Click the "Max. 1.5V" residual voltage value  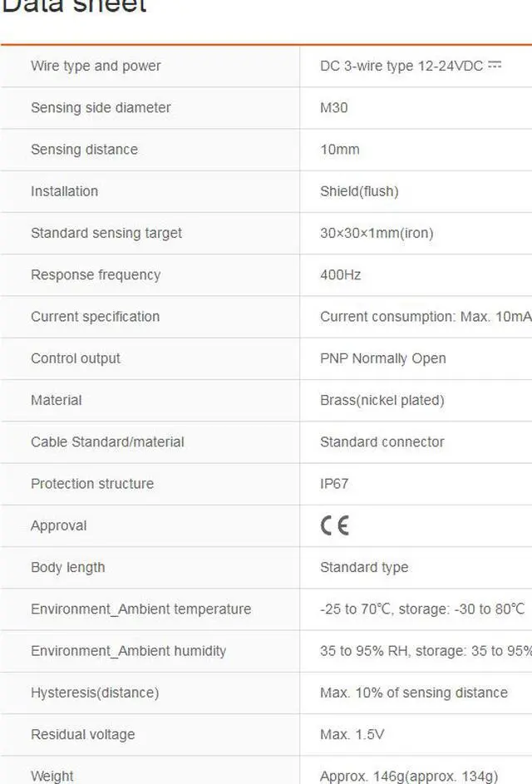coord(352,734)
